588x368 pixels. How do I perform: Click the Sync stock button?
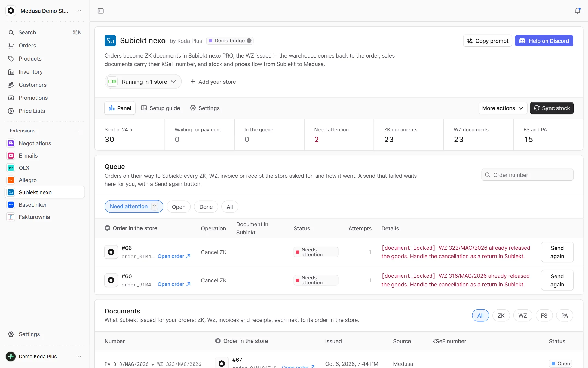point(552,108)
